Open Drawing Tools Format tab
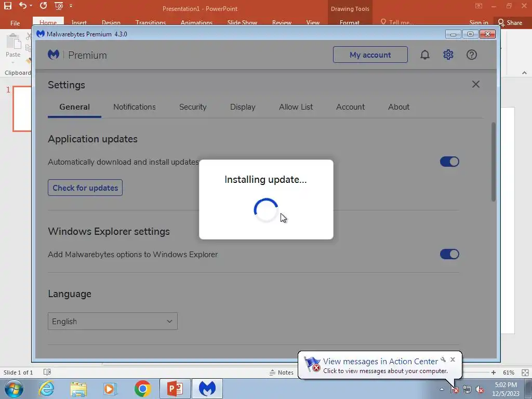532x399 pixels. (350, 22)
